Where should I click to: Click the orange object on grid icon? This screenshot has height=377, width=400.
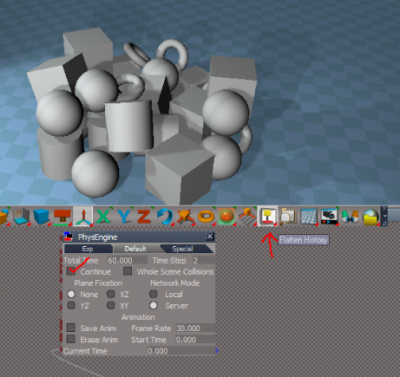pyautogui.click(x=247, y=216)
